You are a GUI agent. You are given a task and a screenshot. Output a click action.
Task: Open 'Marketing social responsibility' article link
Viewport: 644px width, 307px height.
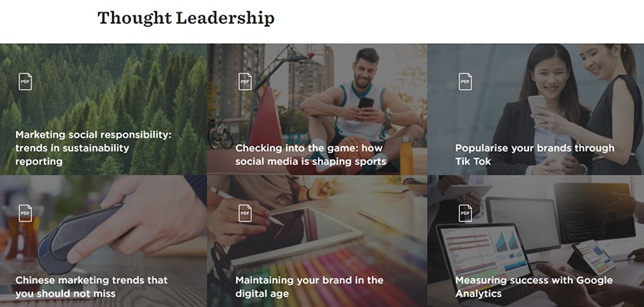[x=93, y=147]
